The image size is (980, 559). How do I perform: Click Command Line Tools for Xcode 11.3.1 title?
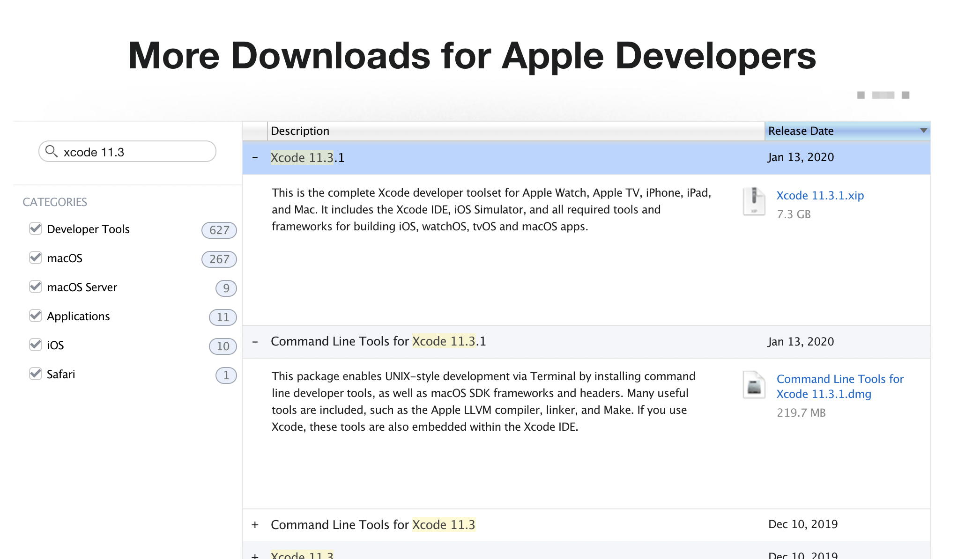pyautogui.click(x=379, y=341)
